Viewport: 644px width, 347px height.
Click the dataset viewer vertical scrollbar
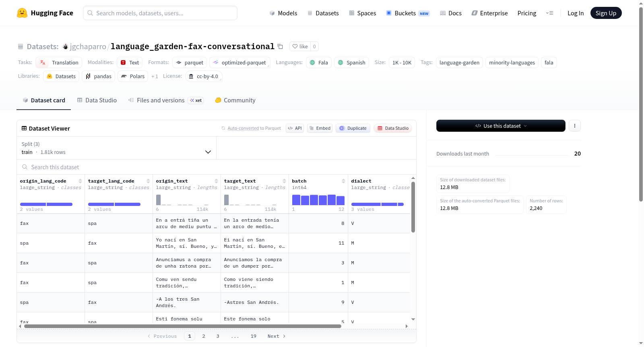(413, 207)
